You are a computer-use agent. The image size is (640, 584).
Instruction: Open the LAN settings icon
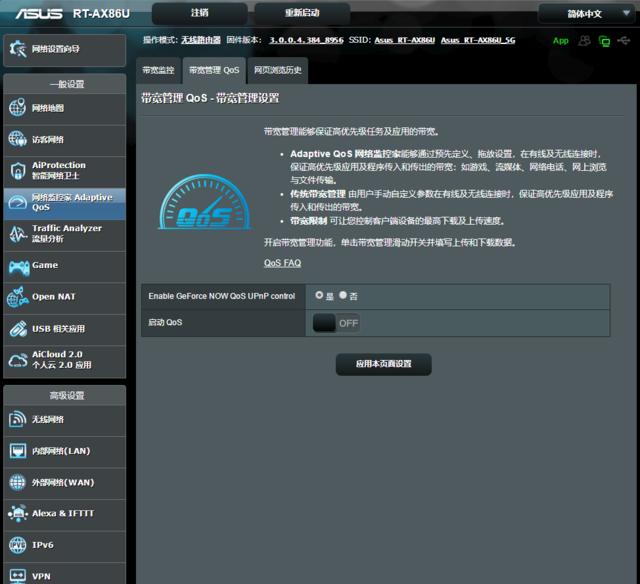coord(18,451)
